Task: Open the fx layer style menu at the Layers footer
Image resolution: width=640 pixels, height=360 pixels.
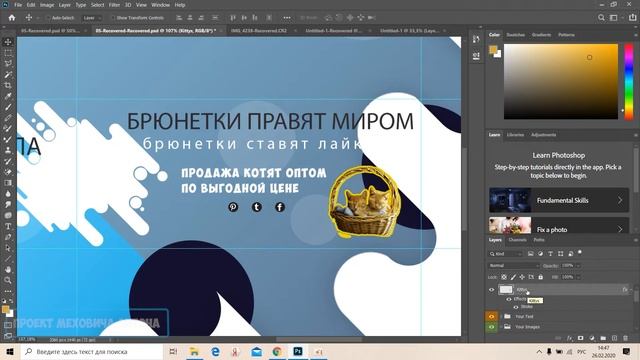Action: (569, 338)
